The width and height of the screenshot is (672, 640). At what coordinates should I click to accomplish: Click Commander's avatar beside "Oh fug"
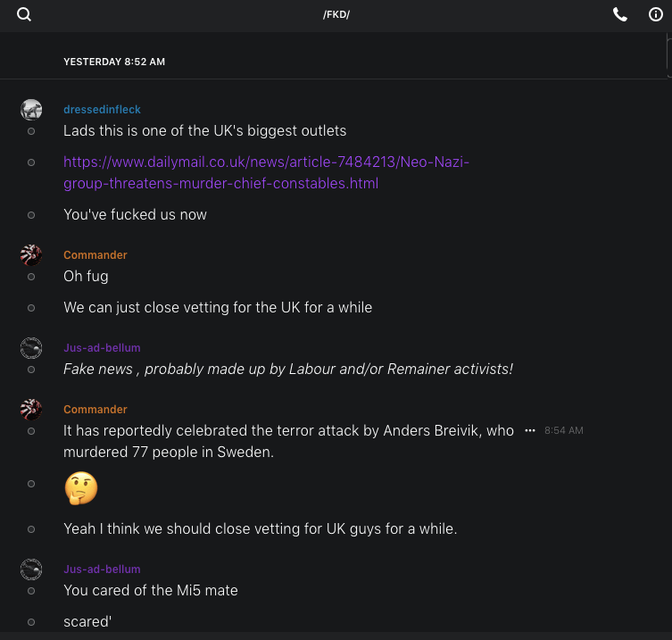click(31, 255)
